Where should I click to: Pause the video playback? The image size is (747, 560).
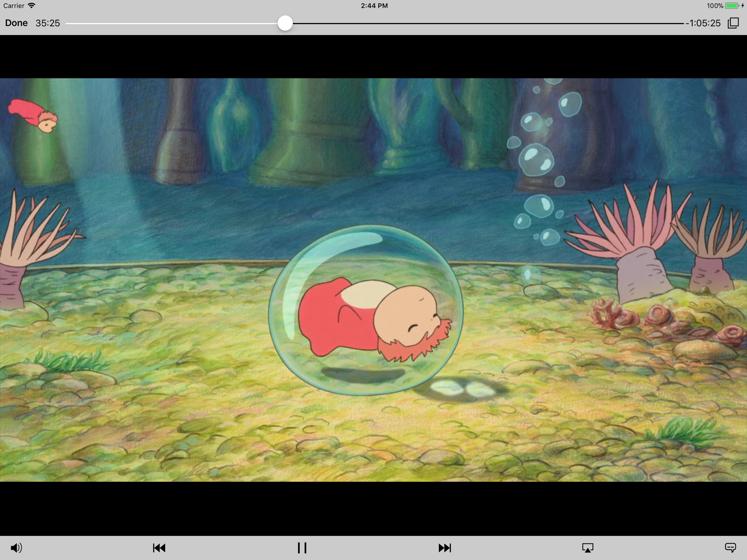coord(302,548)
